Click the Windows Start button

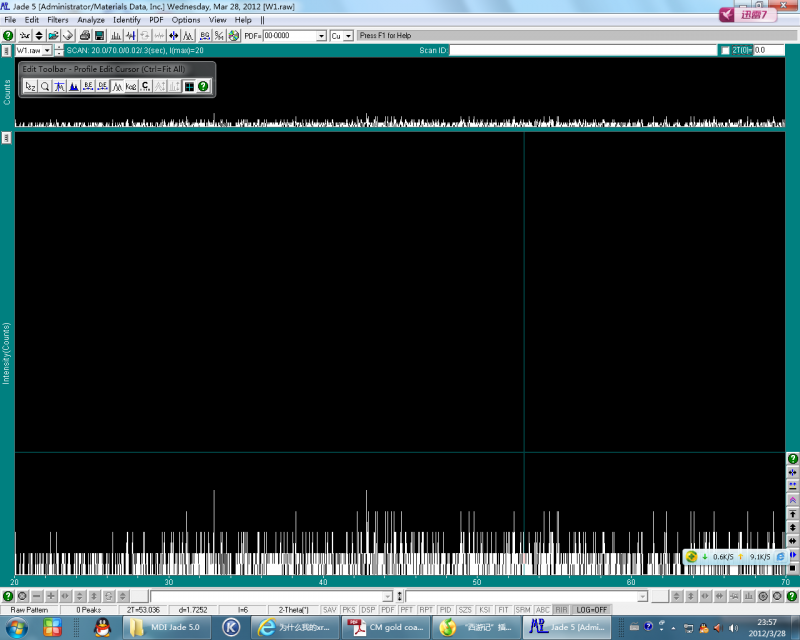16,627
